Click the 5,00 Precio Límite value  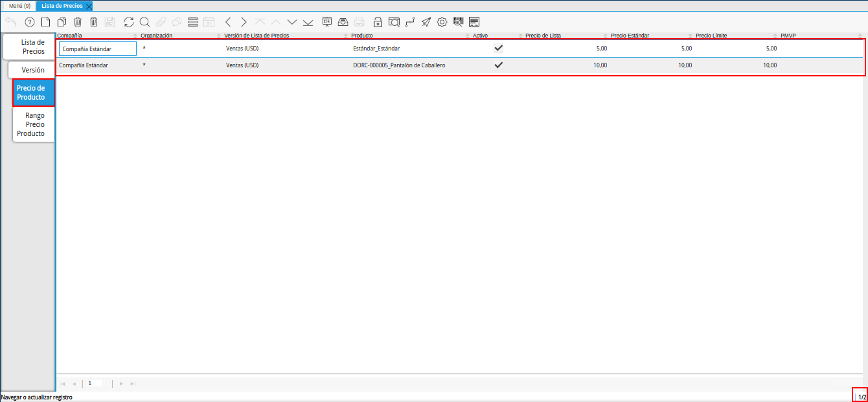tap(771, 49)
